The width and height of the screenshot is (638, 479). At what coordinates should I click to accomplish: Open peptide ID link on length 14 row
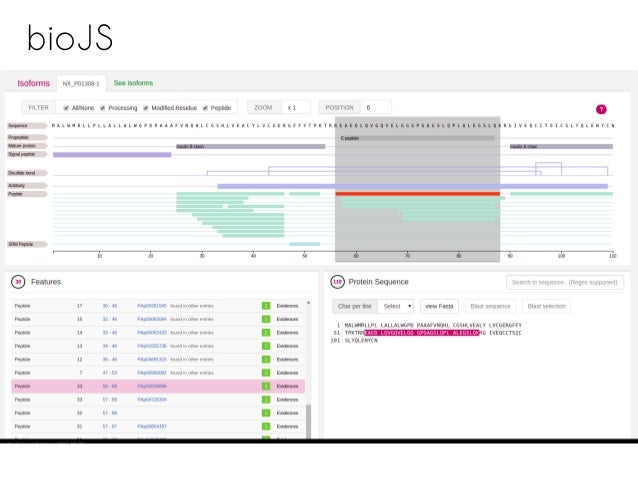(x=152, y=332)
